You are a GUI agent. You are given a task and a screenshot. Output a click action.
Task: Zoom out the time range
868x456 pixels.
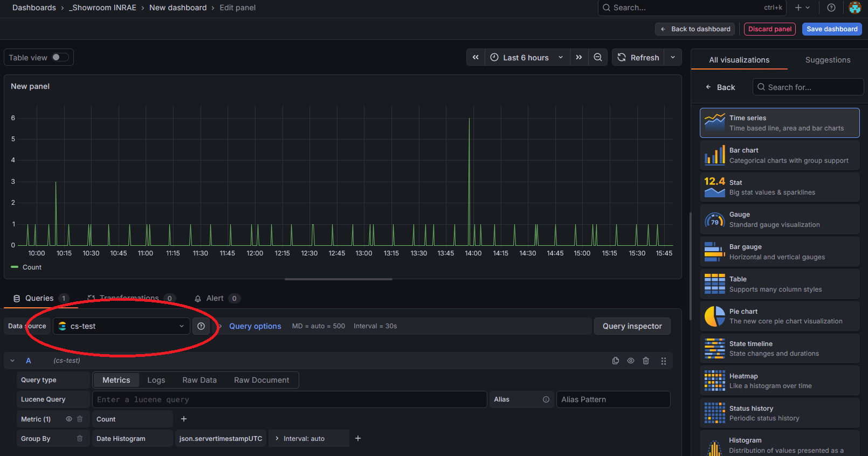[598, 58]
